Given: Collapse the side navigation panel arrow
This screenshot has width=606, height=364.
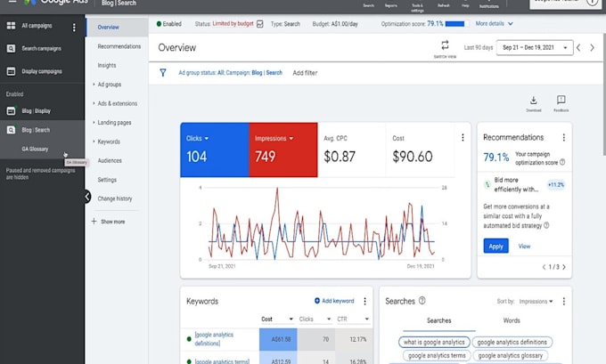Looking at the screenshot, I should [x=87, y=197].
